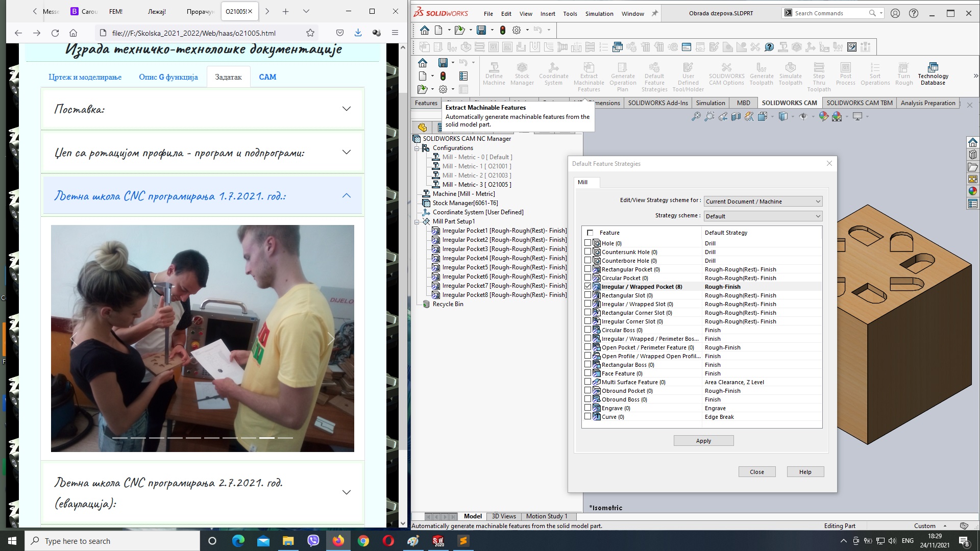The width and height of the screenshot is (980, 551).
Task: Open SOLIDWORKS user account icon
Action: tap(895, 13)
